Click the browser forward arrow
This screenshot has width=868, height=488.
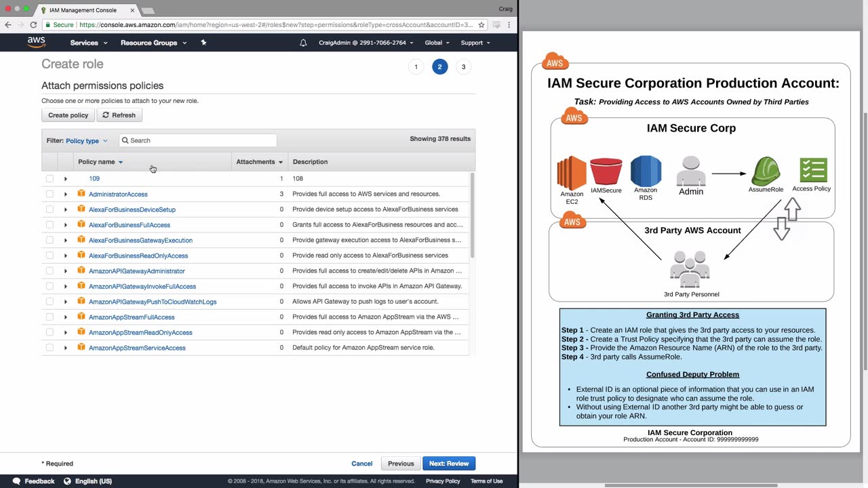pyautogui.click(x=20, y=24)
